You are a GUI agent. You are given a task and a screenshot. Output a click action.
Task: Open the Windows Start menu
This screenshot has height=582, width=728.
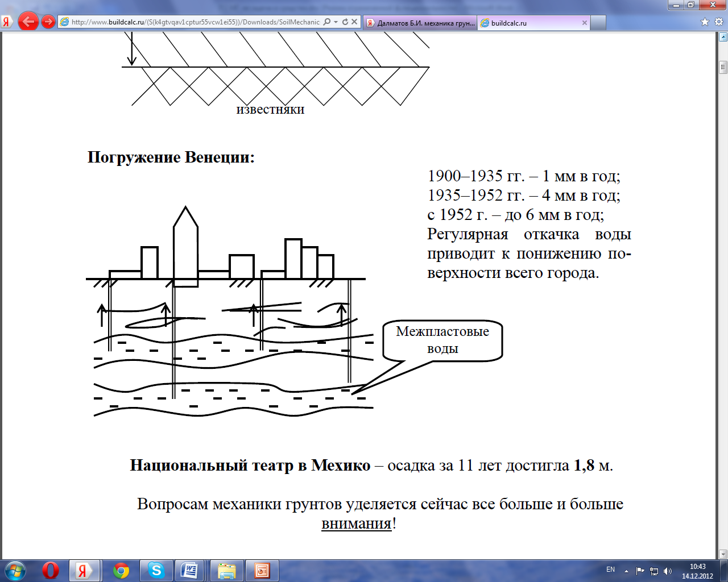15,570
